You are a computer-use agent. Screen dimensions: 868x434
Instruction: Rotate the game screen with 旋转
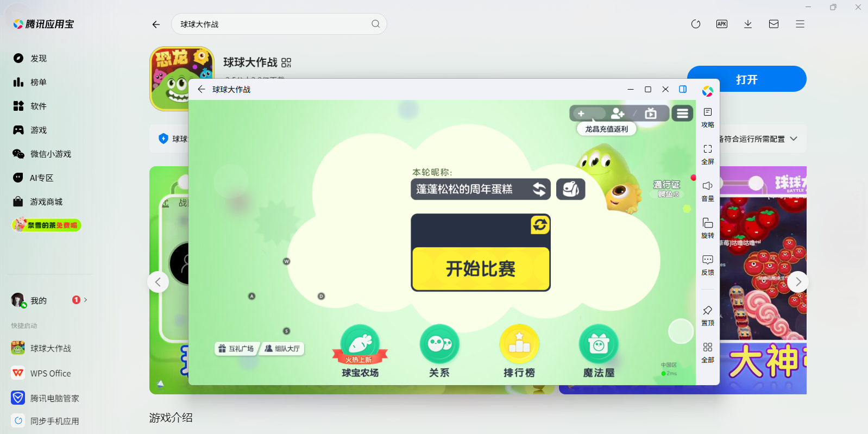pos(707,223)
